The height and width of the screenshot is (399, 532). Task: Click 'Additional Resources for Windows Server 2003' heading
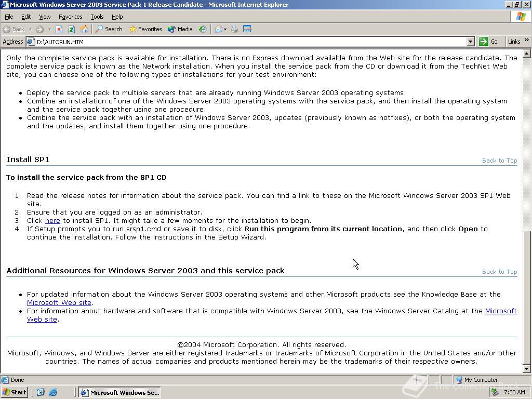pyautogui.click(x=145, y=271)
